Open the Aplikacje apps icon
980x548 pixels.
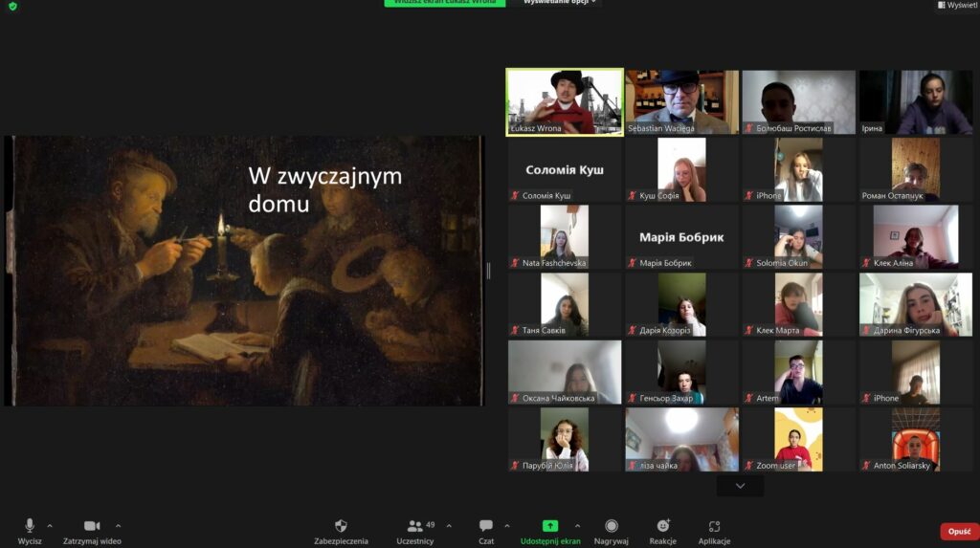(714, 526)
